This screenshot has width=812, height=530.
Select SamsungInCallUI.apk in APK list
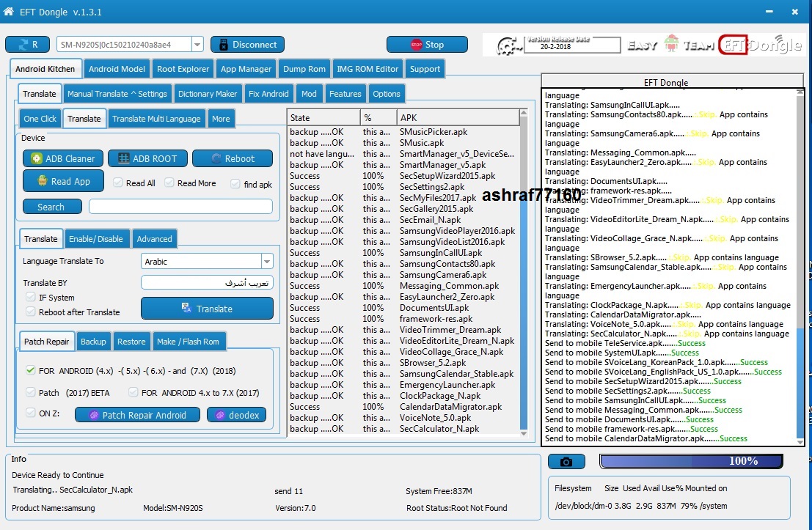tap(403, 253)
